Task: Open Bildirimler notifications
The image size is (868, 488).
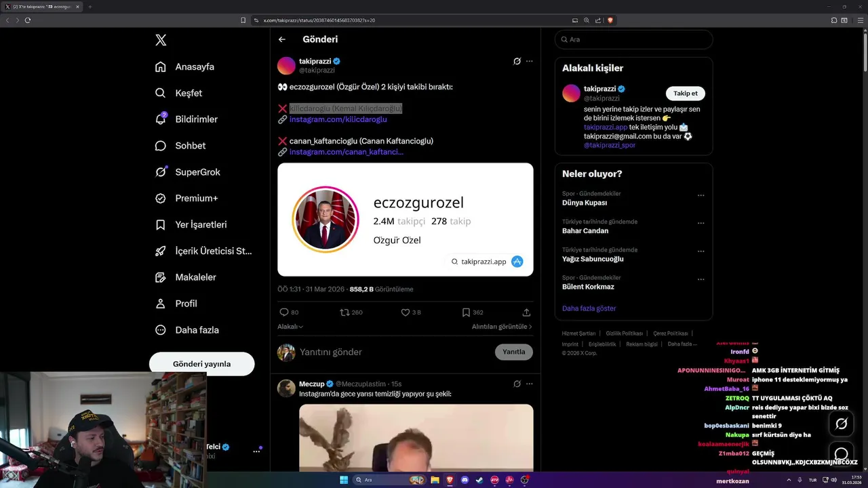Action: (186, 119)
